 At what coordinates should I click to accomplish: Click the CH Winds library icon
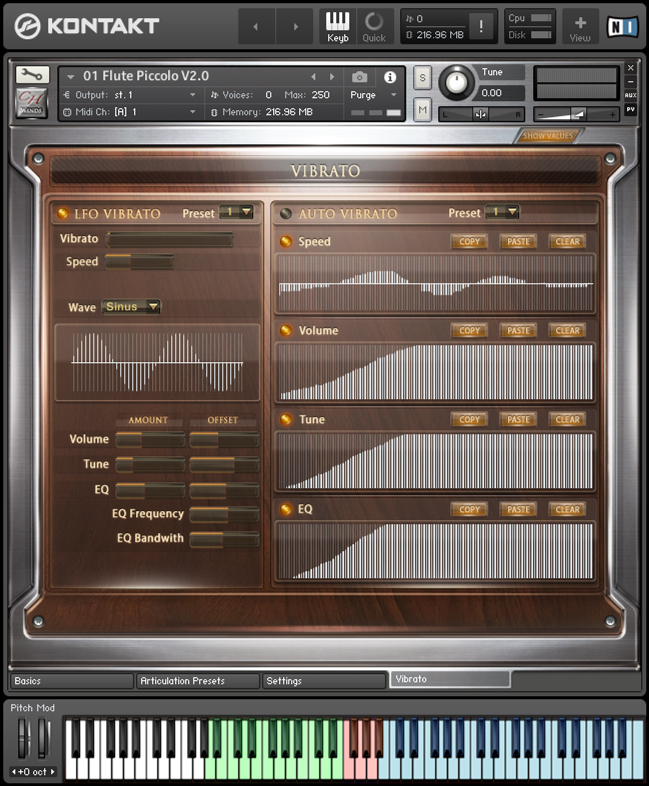tap(32, 103)
